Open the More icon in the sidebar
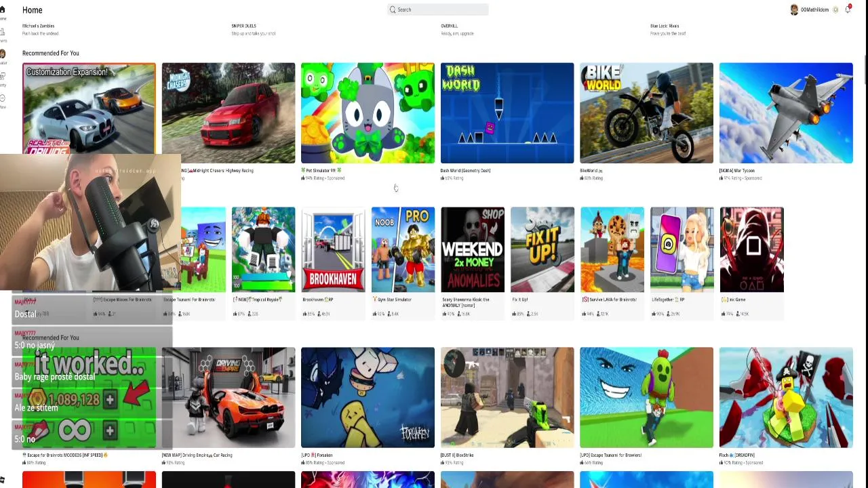 tap(3, 99)
